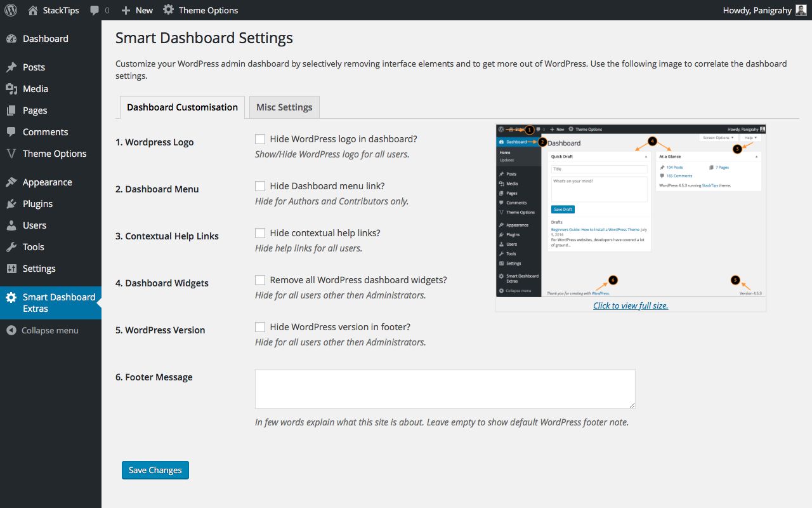Click the Media icon in sidebar
This screenshot has width=812, height=508.
[11, 89]
